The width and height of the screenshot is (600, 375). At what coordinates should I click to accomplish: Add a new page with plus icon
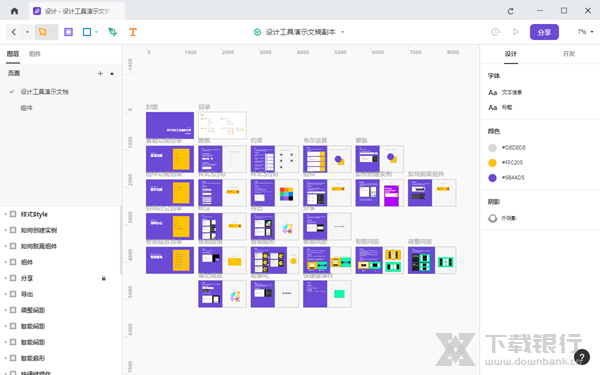(x=100, y=73)
